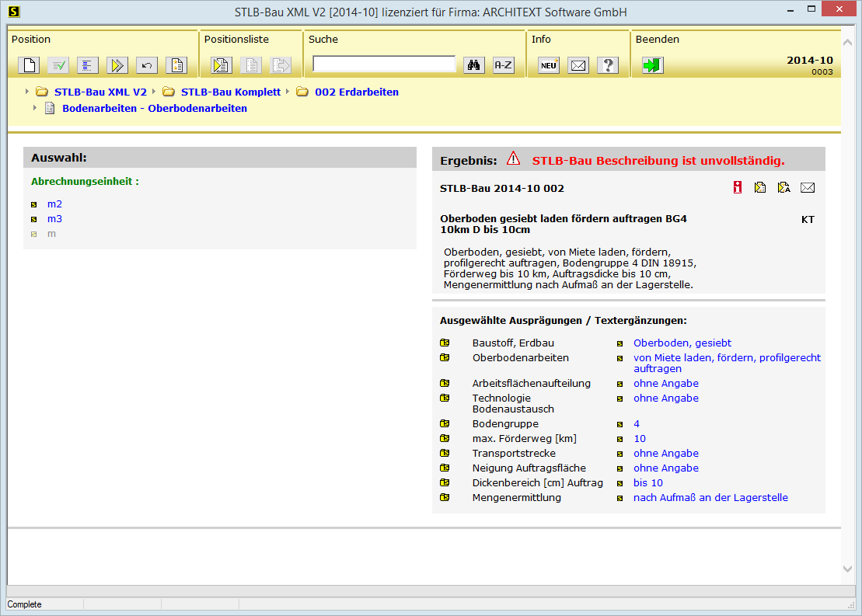
Task: Click ohne Angabe in the Arbeitsflächenaufteilung row
Action: pos(666,384)
